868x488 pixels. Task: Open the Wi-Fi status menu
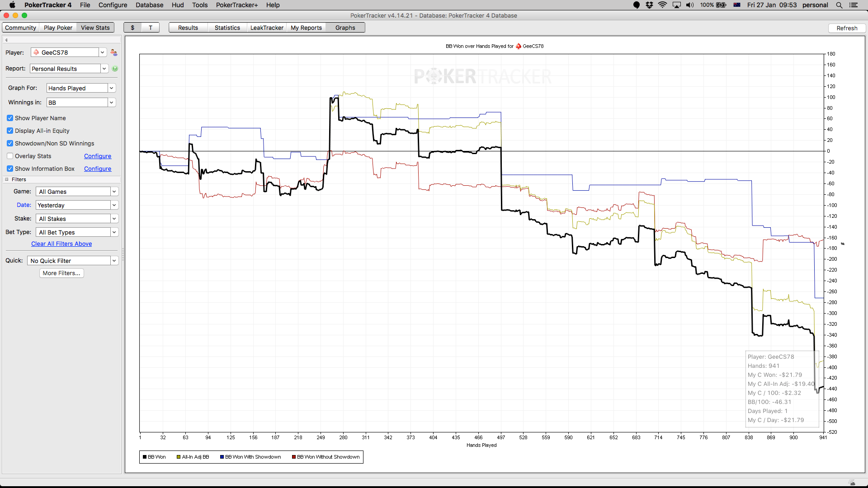(662, 5)
